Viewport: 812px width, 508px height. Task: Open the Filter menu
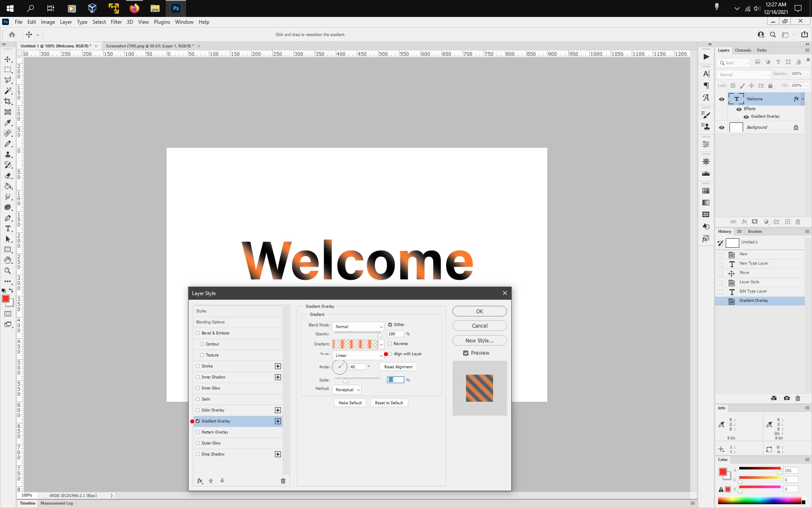[116, 22]
